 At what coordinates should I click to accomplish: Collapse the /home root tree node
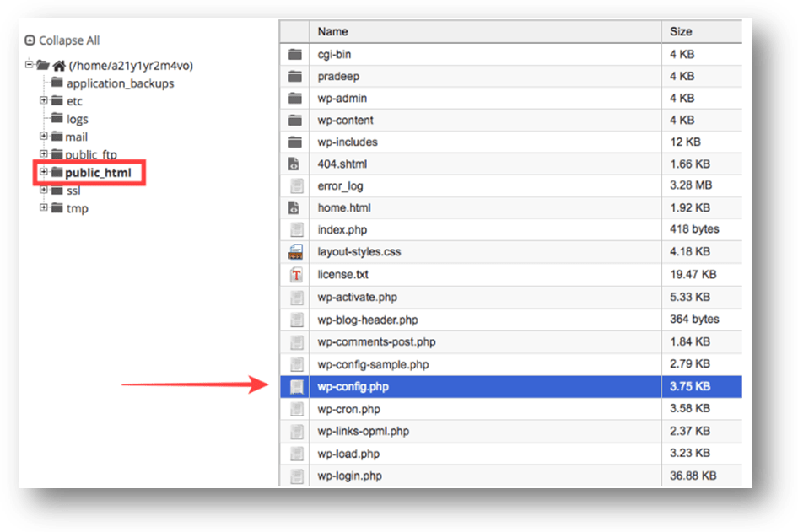click(29, 64)
